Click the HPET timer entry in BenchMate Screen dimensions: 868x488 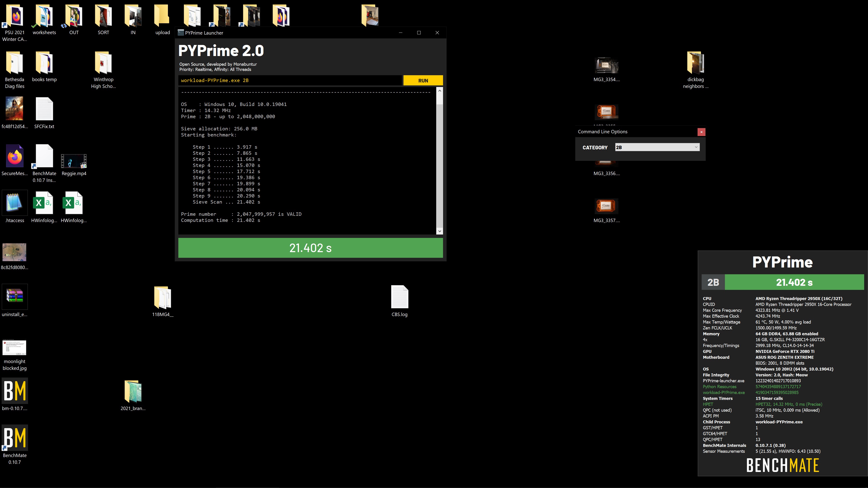[762, 404]
